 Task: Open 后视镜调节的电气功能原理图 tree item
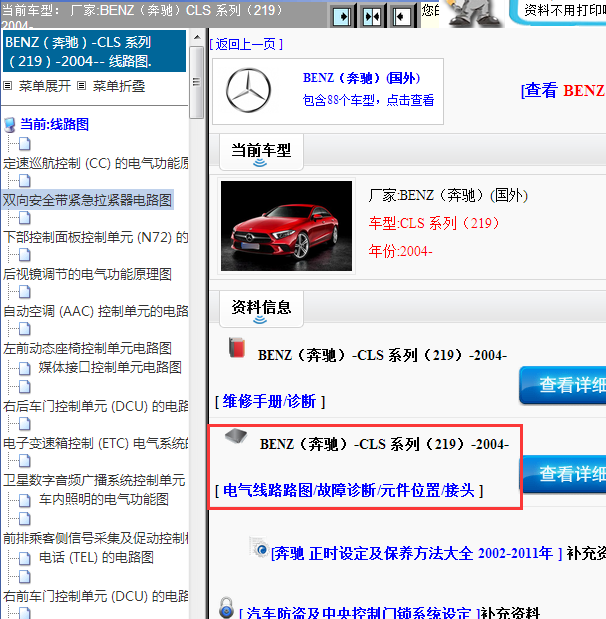click(87, 274)
